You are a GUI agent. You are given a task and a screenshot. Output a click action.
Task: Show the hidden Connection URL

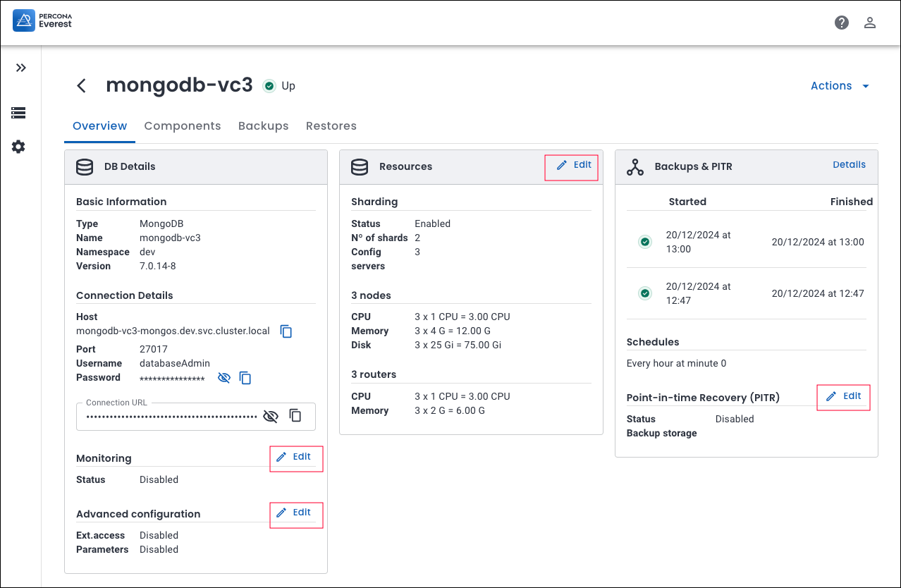click(270, 416)
